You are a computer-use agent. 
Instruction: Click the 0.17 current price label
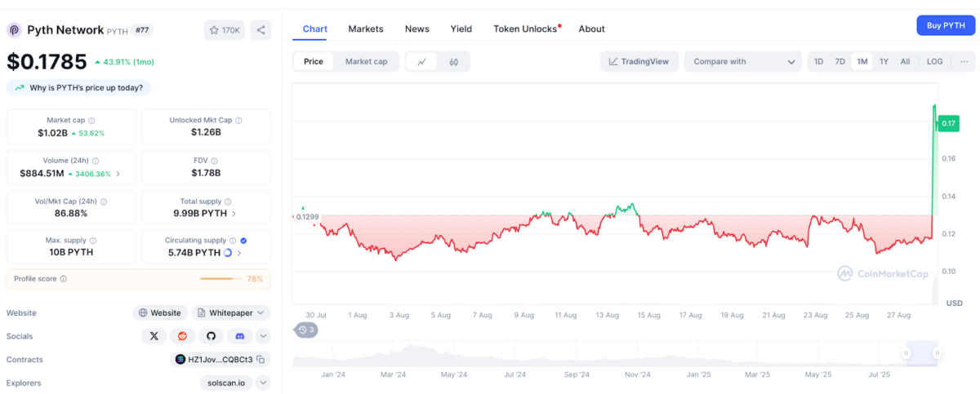point(948,123)
